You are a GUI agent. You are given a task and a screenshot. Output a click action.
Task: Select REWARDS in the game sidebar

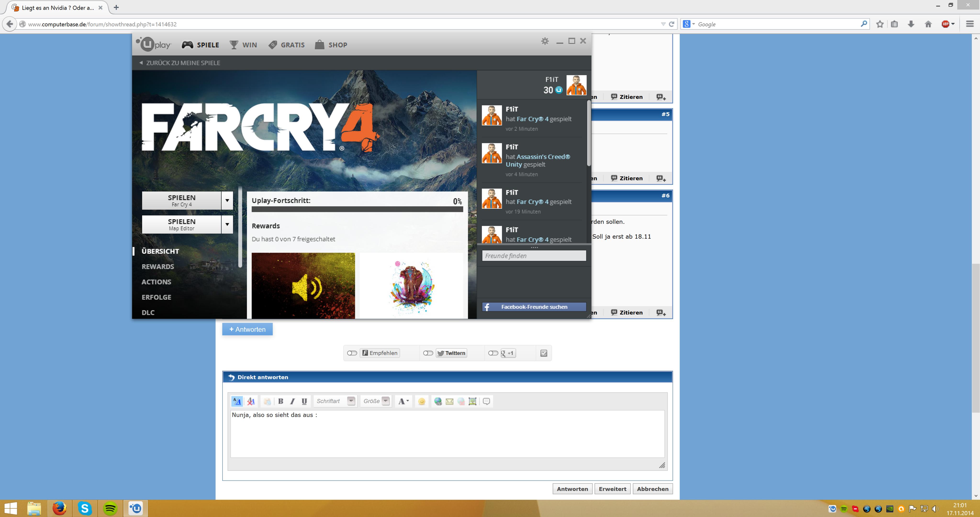coord(158,267)
